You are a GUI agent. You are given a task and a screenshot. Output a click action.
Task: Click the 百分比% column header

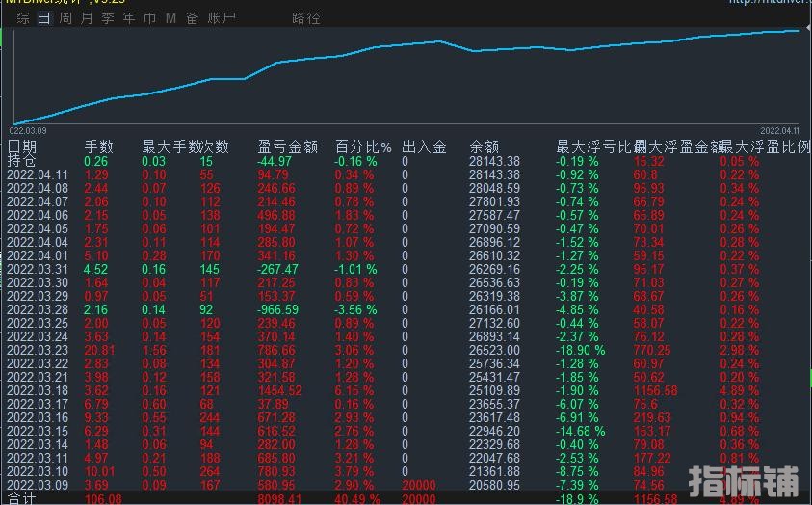363,147
